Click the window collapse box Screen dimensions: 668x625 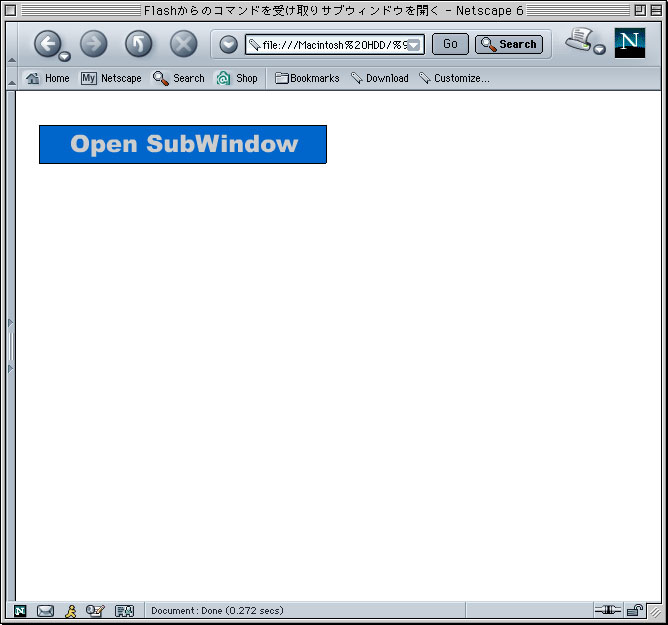pos(656,10)
